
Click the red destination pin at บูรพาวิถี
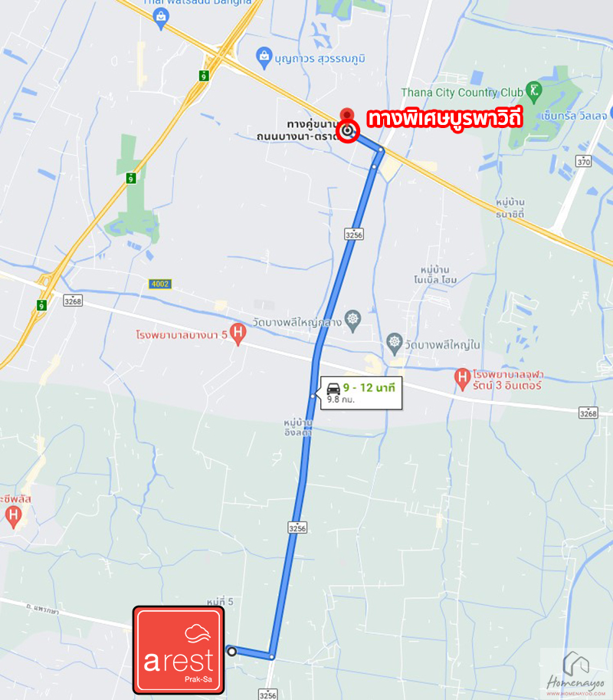click(347, 115)
